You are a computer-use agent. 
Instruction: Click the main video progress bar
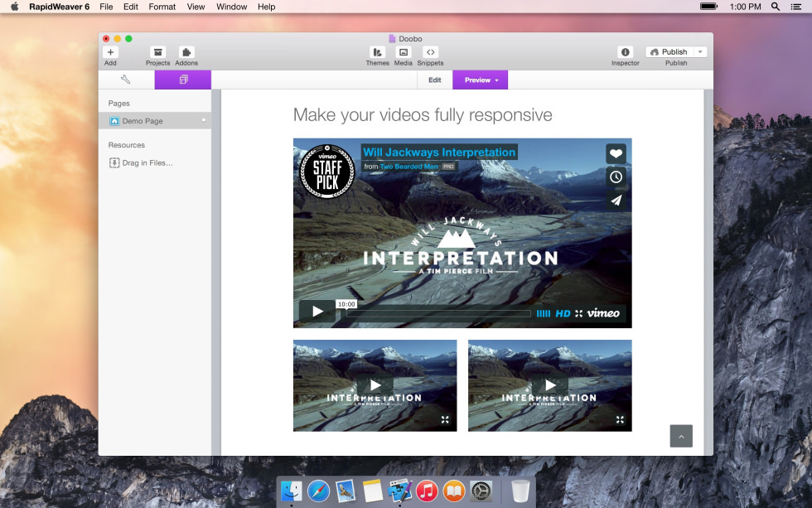pos(438,313)
